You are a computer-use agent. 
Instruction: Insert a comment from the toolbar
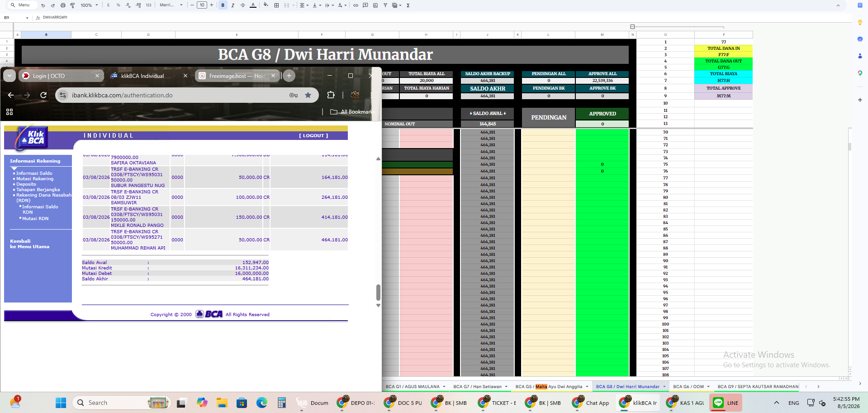coord(365,5)
